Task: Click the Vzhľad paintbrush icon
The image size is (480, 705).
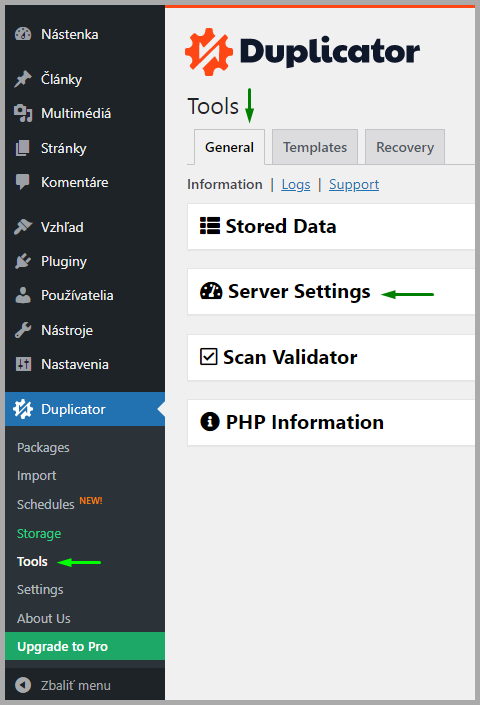Action: 23,227
